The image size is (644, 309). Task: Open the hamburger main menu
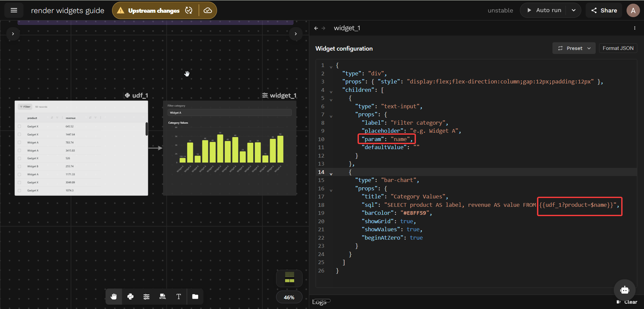point(14,10)
